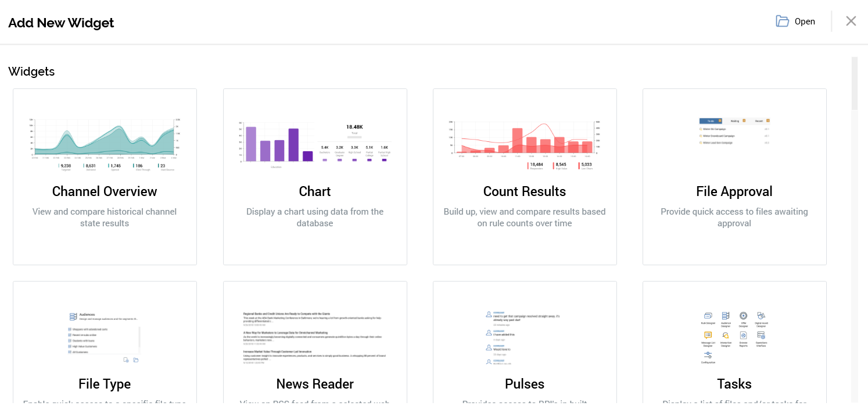Select the Pulses comments preview thumbnail
This screenshot has height=406, width=868.
coord(525,337)
